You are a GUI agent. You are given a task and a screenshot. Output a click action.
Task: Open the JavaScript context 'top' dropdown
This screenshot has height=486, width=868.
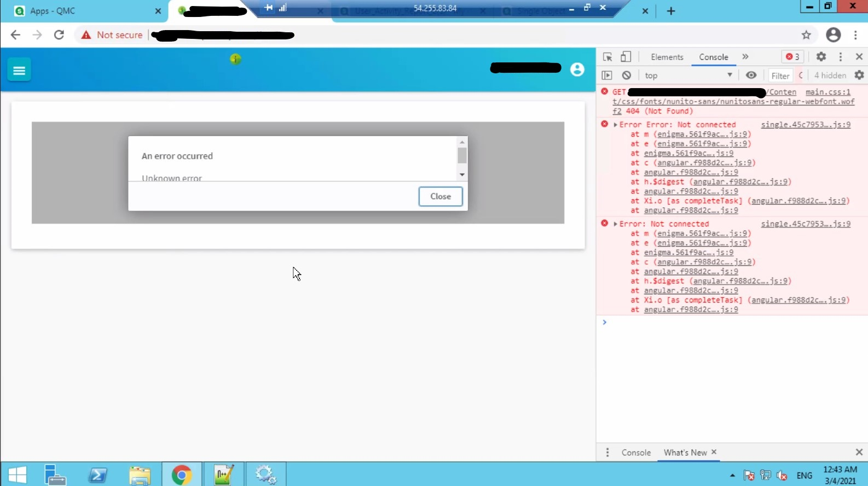click(x=688, y=76)
